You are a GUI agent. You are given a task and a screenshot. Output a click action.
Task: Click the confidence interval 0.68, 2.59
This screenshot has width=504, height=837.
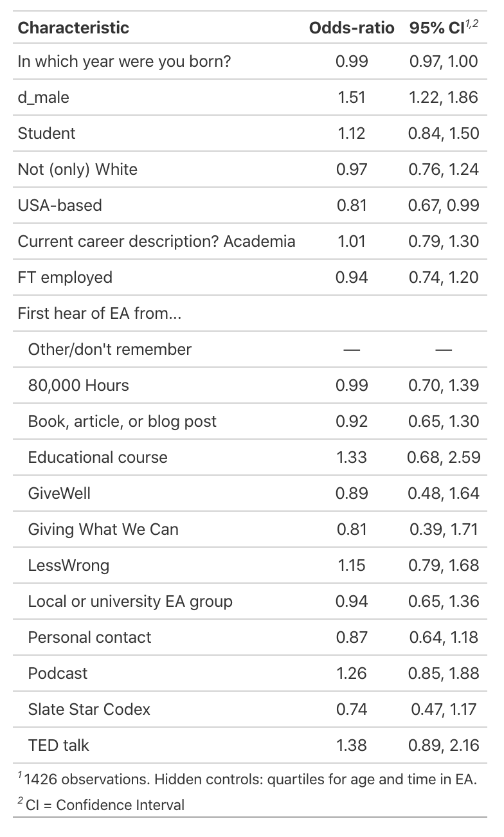[444, 457]
